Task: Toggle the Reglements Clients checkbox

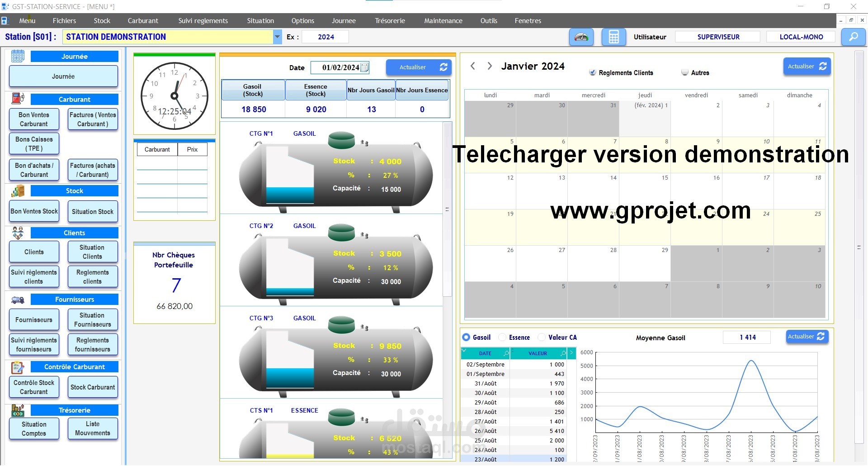Action: pyautogui.click(x=592, y=72)
